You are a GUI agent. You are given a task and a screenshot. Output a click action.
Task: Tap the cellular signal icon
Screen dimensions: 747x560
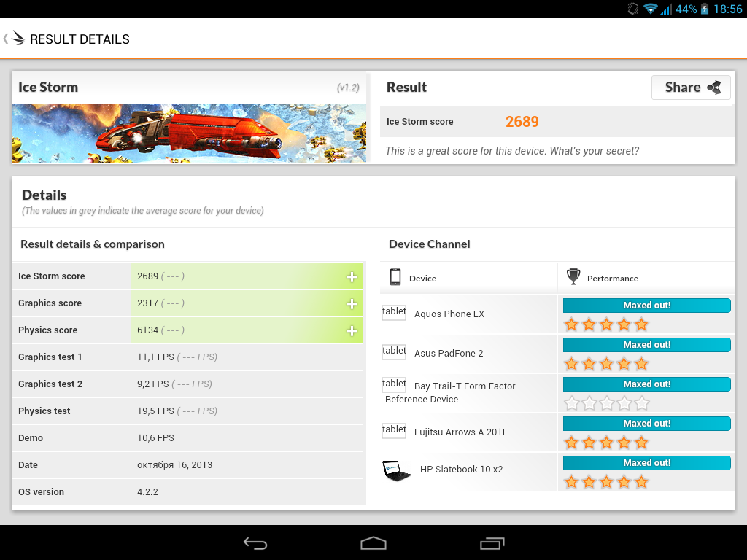[666, 9]
